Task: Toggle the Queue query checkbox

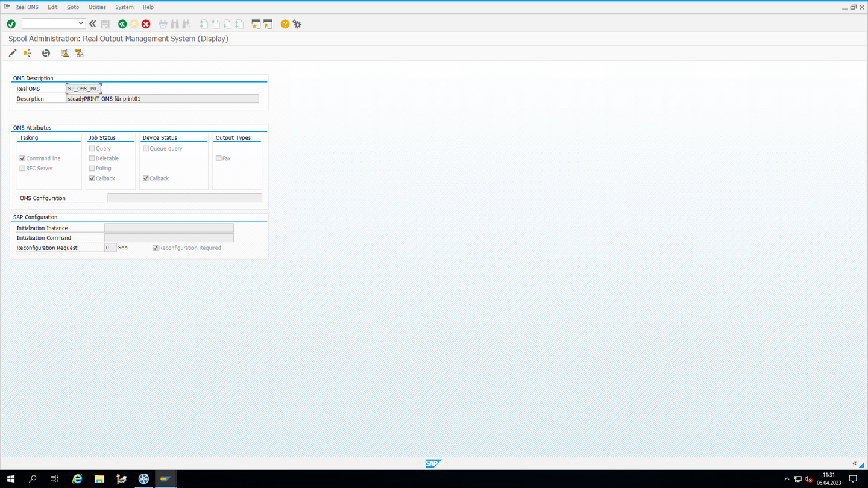Action: 146,149
